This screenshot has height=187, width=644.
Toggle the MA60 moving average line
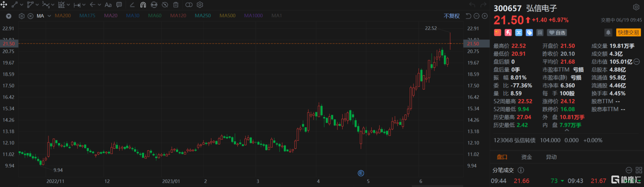click(155, 16)
